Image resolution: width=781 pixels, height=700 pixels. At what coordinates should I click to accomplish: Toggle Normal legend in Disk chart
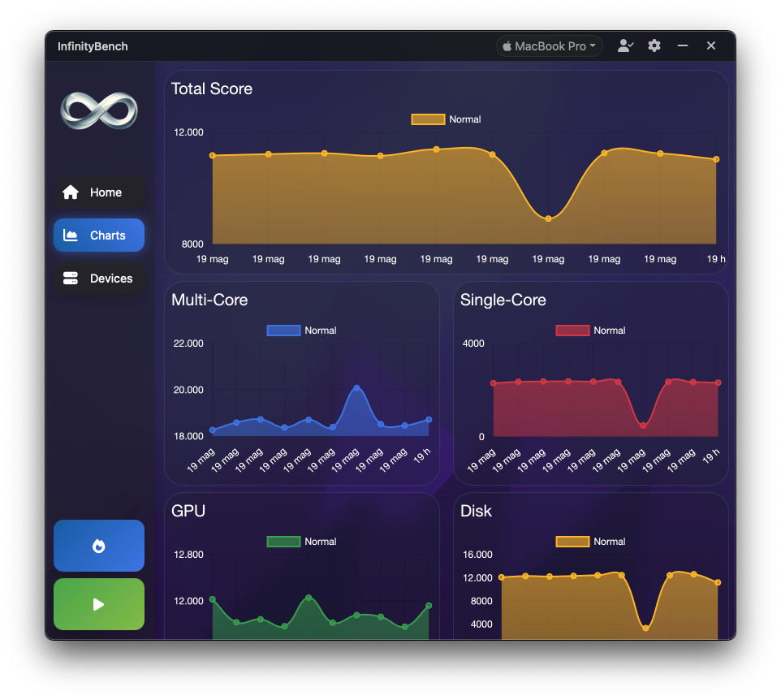click(590, 542)
